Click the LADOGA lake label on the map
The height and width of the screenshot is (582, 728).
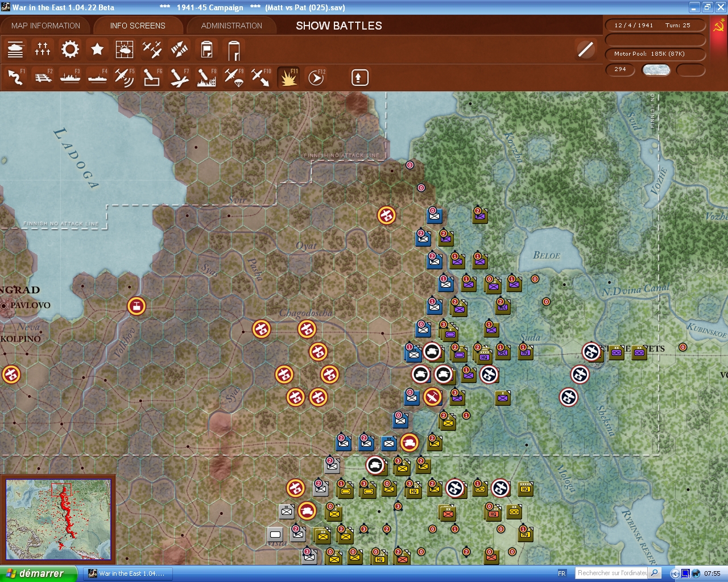(x=76, y=158)
